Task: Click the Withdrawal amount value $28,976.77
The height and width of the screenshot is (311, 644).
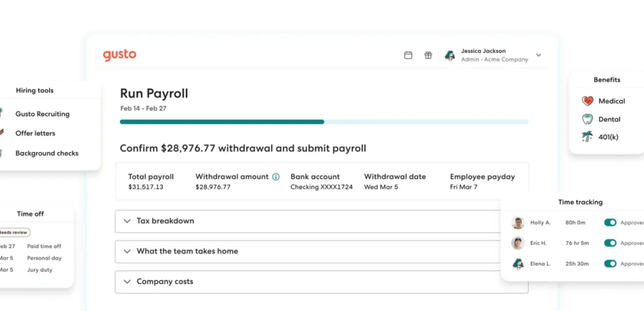Action: pyautogui.click(x=213, y=187)
